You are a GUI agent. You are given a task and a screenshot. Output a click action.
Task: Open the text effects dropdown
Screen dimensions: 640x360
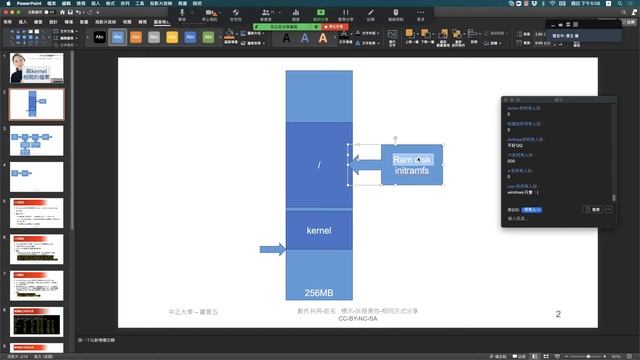[x=367, y=43]
